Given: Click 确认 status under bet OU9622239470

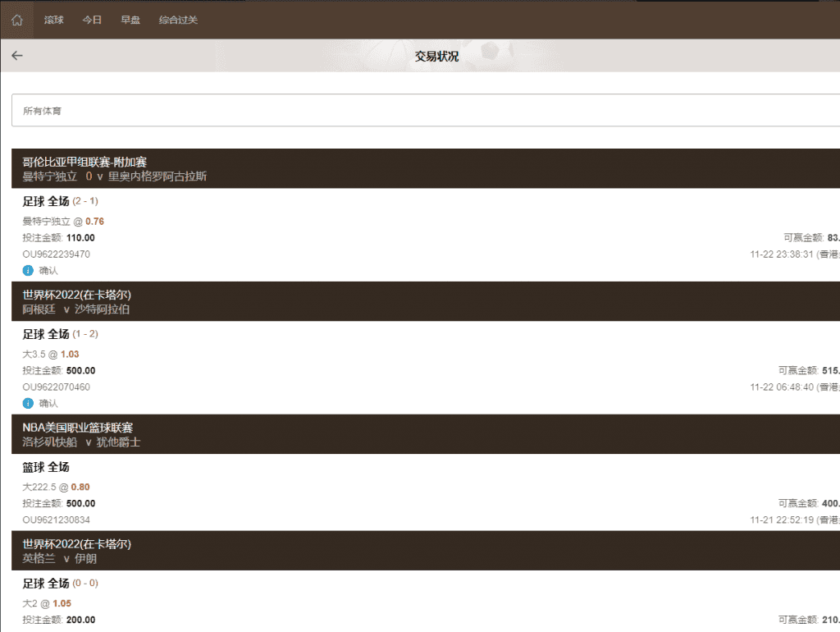Looking at the screenshot, I should [x=48, y=271].
